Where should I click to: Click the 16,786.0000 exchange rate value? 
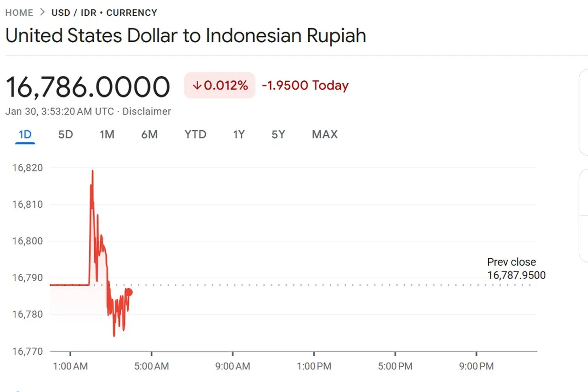click(88, 87)
